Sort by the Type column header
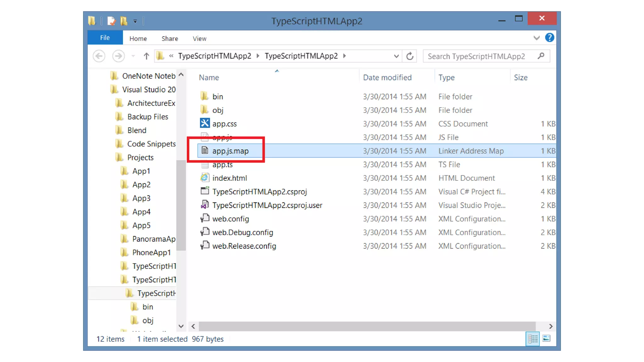 [x=446, y=78]
